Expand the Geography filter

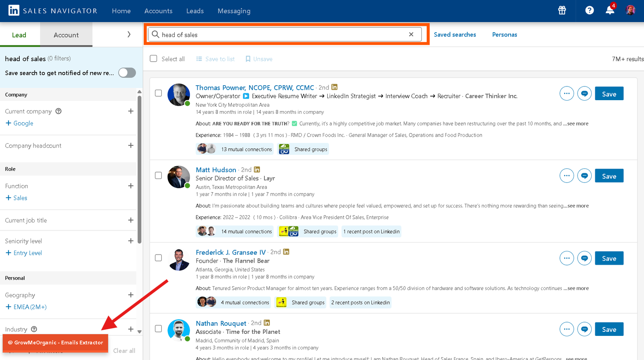point(130,295)
